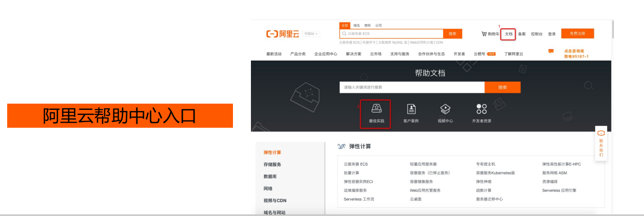Open the 弹性高性能计算E-HPC link
Screen dimensions: 644x216
pyautogui.click(x=561, y=164)
